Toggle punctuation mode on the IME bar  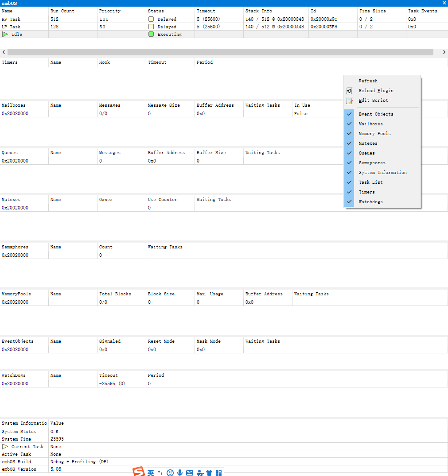(160, 472)
